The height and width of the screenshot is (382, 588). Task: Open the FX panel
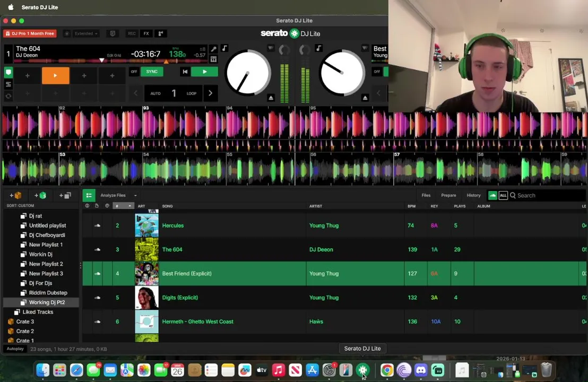click(x=146, y=33)
